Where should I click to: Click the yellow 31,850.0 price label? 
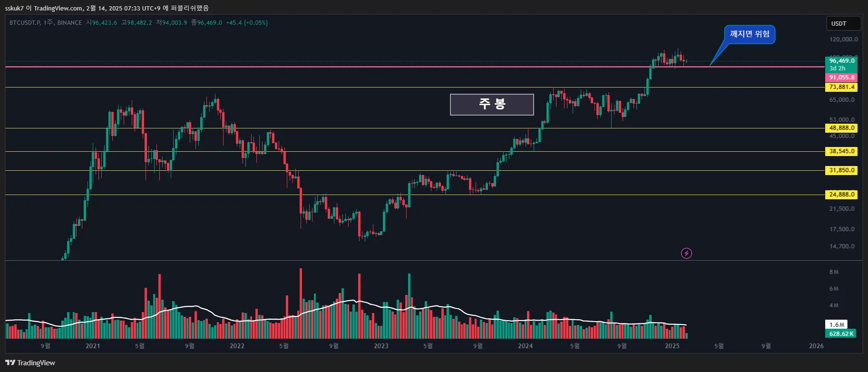point(841,170)
